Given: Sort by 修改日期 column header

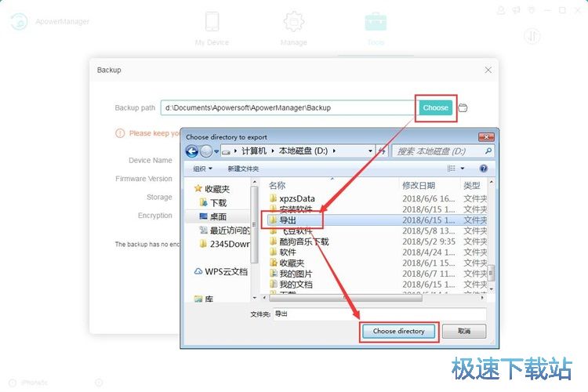Looking at the screenshot, I should point(419,185).
